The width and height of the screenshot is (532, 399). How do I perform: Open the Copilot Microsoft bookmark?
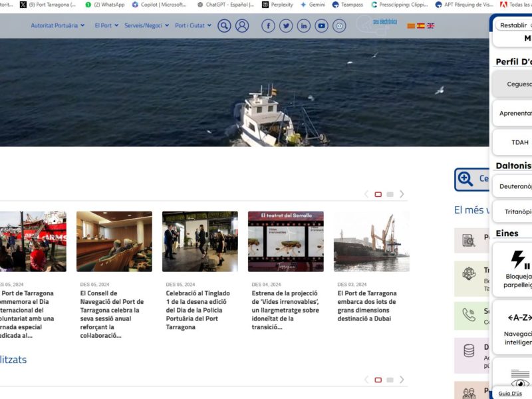159,5
